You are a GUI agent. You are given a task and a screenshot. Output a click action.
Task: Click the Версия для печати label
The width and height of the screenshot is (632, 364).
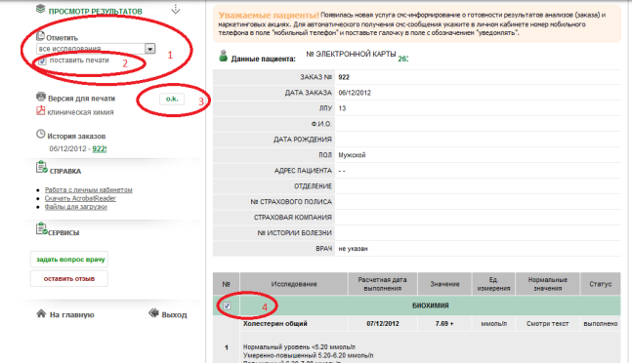[x=81, y=99]
